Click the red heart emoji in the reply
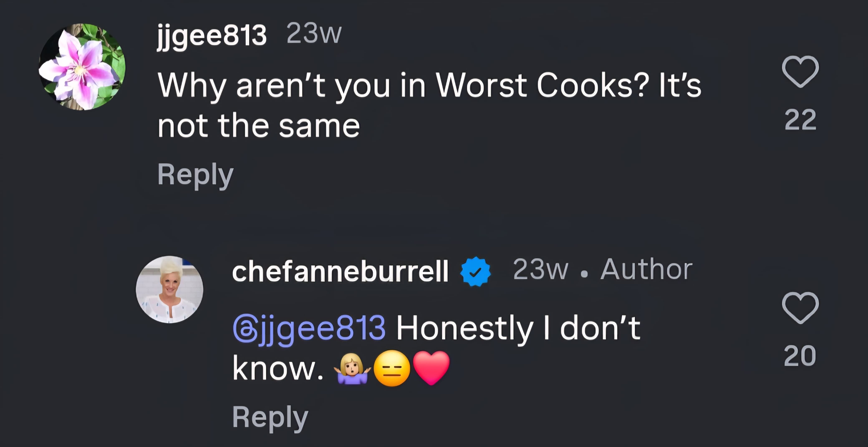Image resolution: width=868 pixels, height=447 pixels. tap(431, 368)
